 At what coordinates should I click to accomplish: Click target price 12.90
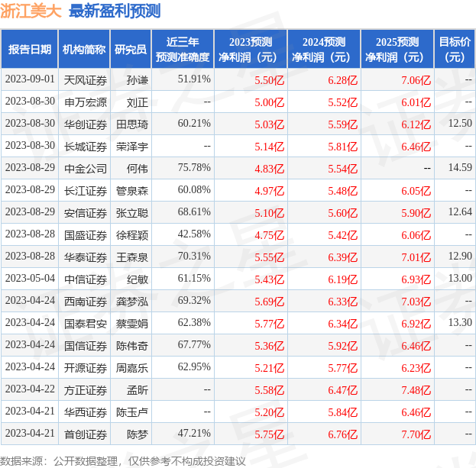coord(460,257)
